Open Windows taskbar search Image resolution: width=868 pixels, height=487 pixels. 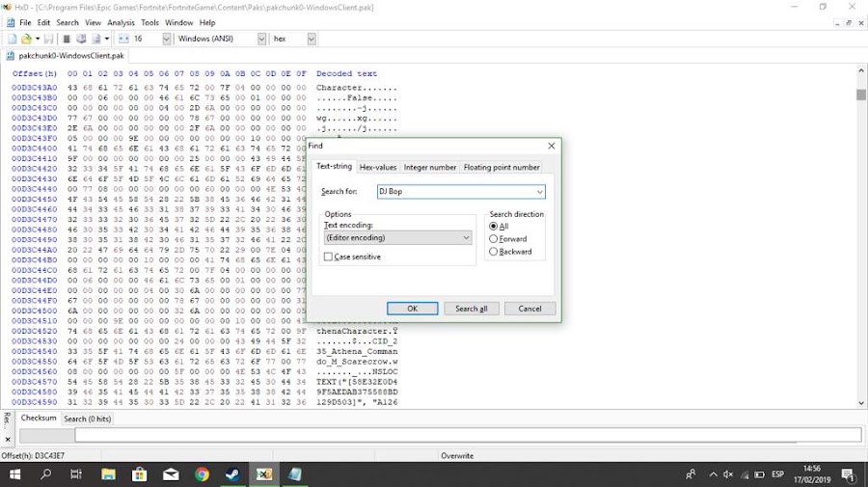pyautogui.click(x=46, y=474)
